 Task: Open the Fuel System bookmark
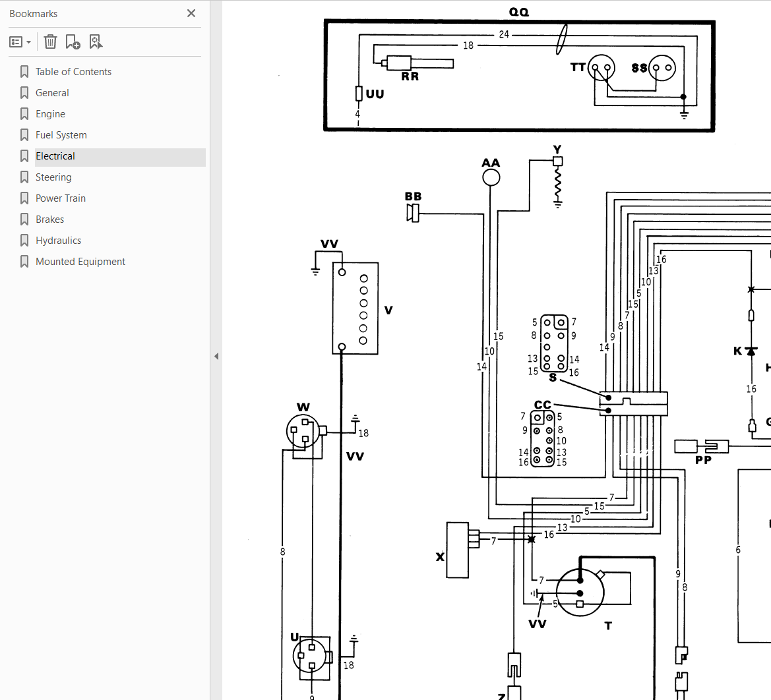coord(61,135)
